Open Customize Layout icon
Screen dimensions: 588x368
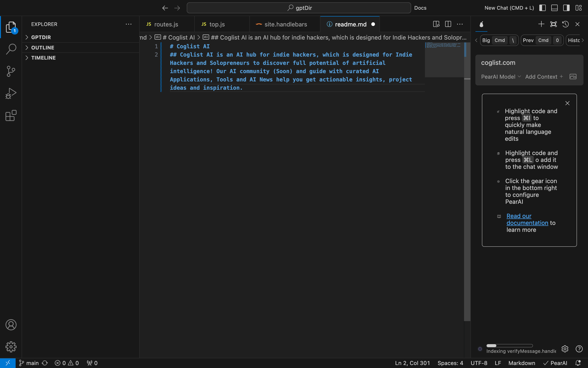click(x=578, y=8)
